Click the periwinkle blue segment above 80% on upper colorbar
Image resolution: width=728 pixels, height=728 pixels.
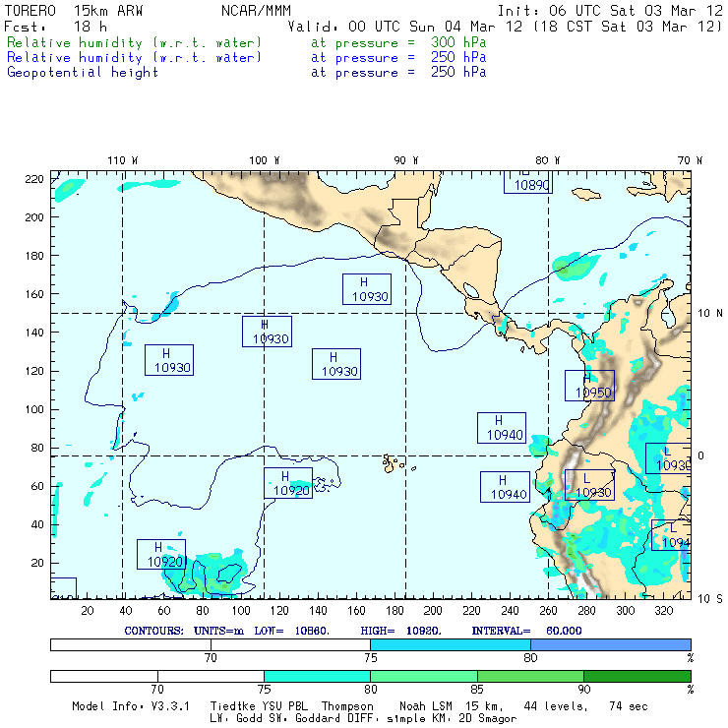coord(611,644)
